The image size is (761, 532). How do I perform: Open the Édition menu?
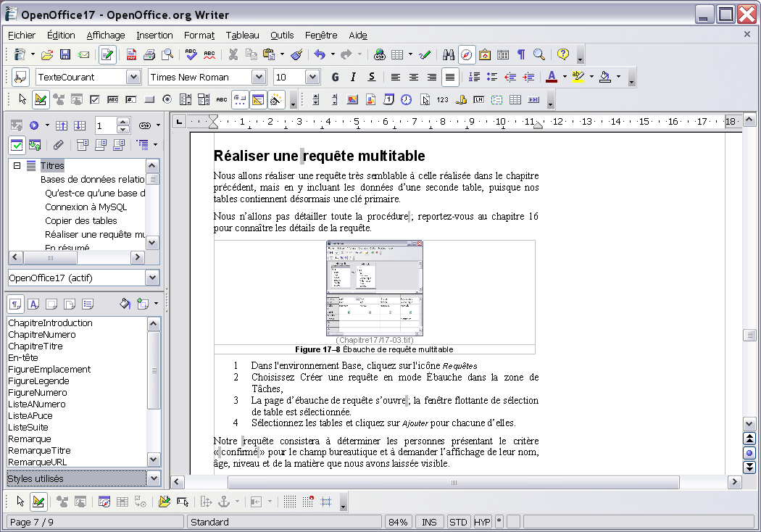point(61,36)
